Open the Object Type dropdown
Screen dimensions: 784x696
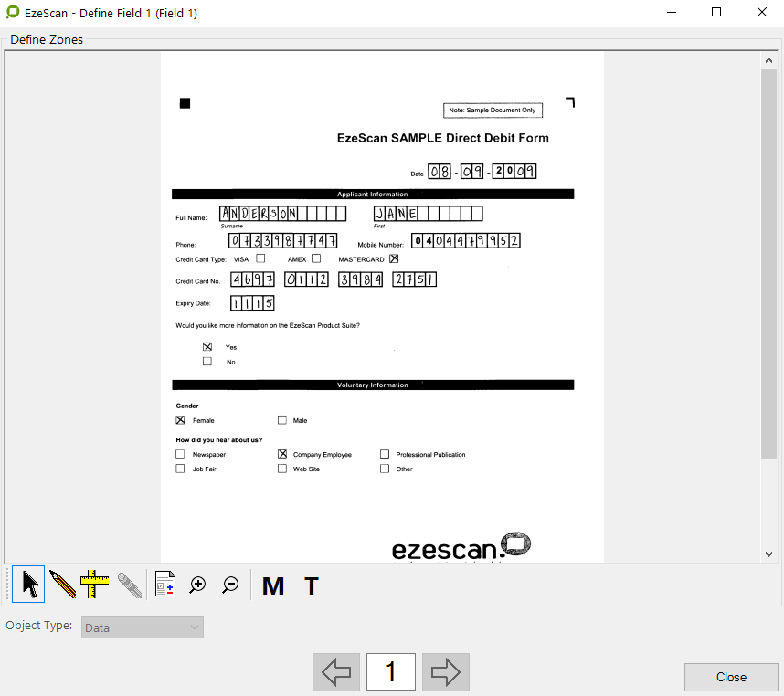point(143,627)
